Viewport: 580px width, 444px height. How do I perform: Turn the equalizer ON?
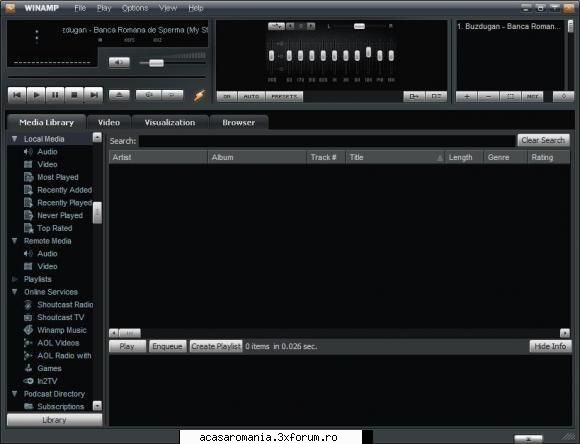(x=227, y=97)
